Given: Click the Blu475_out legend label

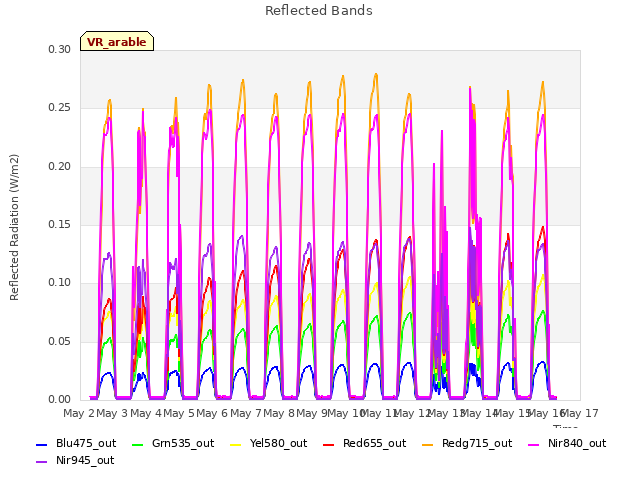Looking at the screenshot, I should [x=86, y=443].
